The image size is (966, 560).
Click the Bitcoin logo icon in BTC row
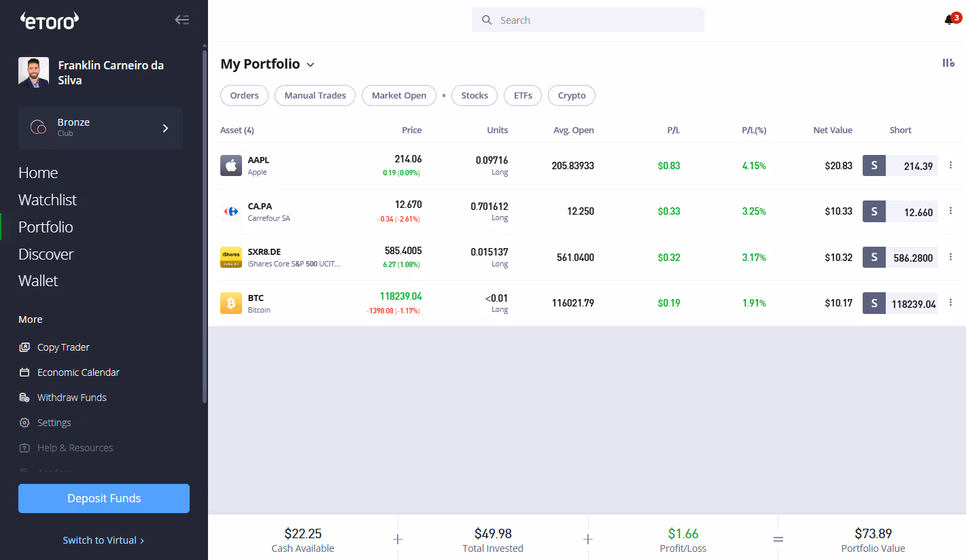pyautogui.click(x=231, y=303)
